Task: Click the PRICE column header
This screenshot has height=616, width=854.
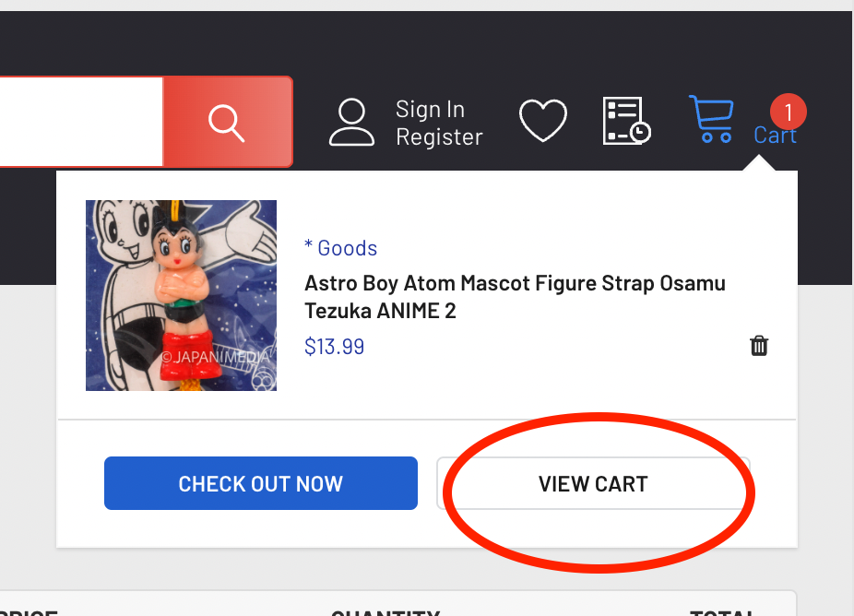Action: point(28,611)
